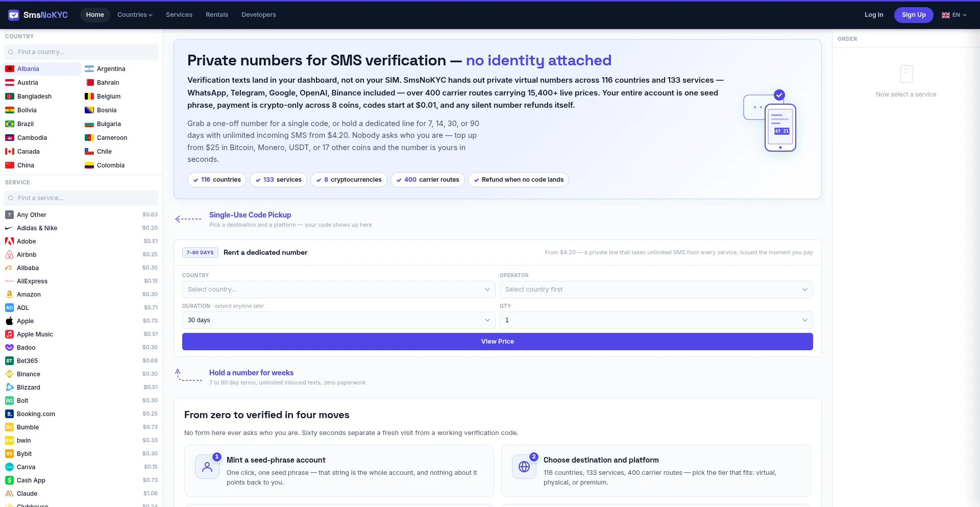980x507 pixels.
Task: Click the Any Other question-mark icon
Action: point(9,215)
